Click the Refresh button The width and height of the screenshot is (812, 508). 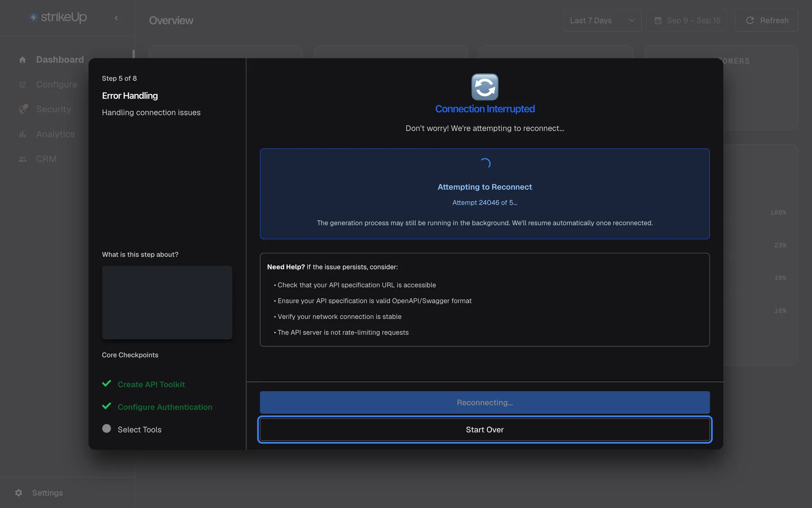766,20
